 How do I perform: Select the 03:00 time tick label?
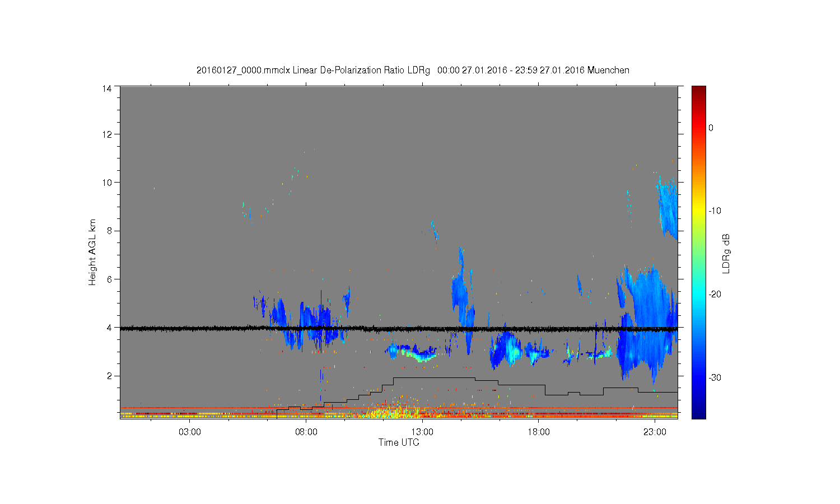(x=190, y=432)
